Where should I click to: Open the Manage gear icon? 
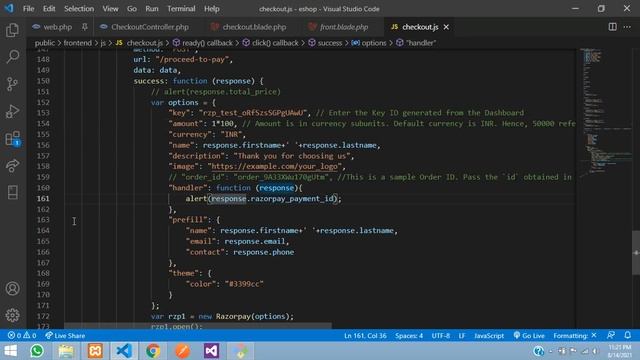(12, 315)
